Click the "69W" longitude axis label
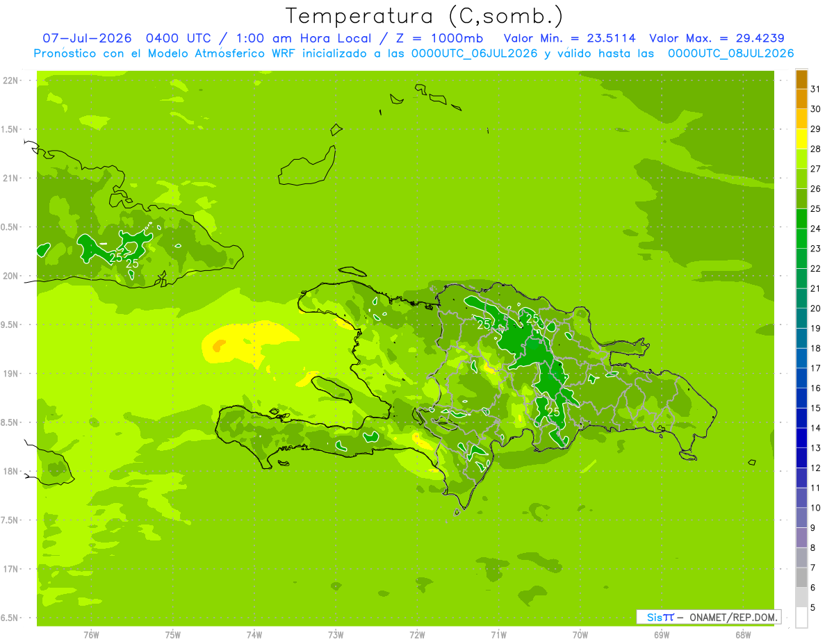Viewport: 834px width, 644px height. pos(661,635)
